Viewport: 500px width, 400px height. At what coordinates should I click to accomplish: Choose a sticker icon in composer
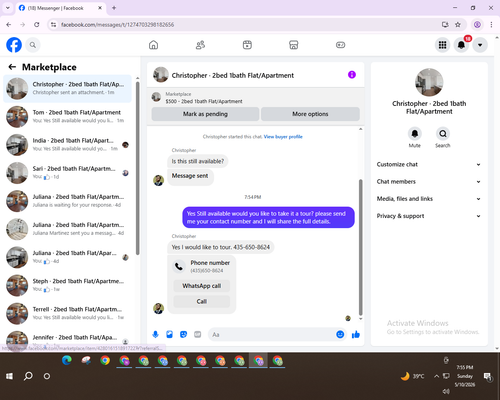(183, 334)
